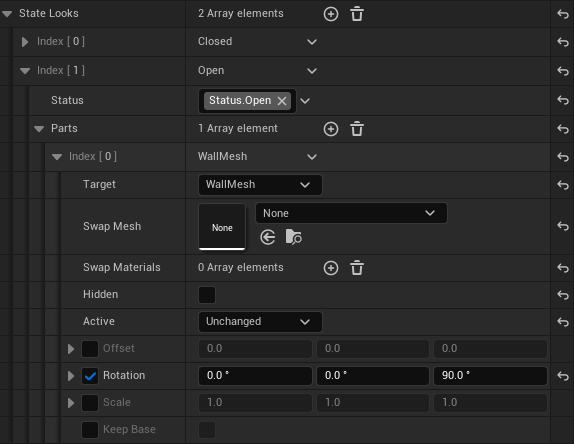The width and height of the screenshot is (574, 444).
Task: Toggle the Hidden checkbox
Action: tap(207, 295)
